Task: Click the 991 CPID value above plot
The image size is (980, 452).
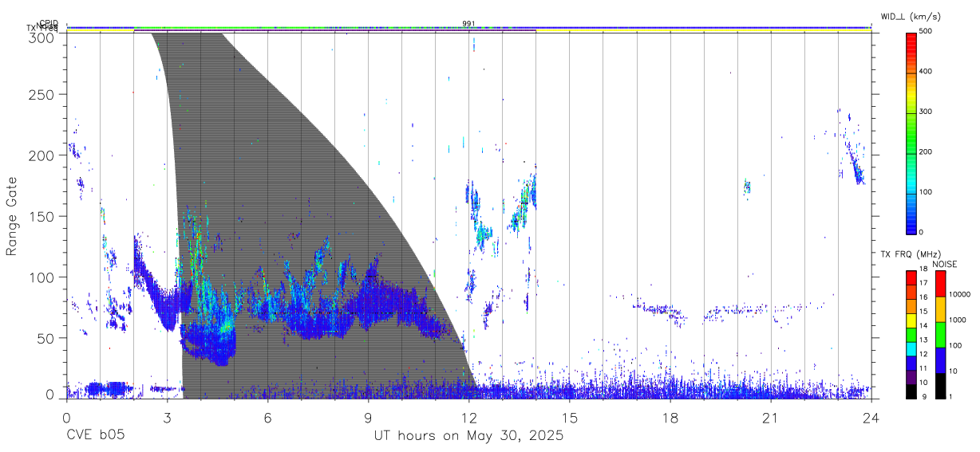Action: pos(468,23)
